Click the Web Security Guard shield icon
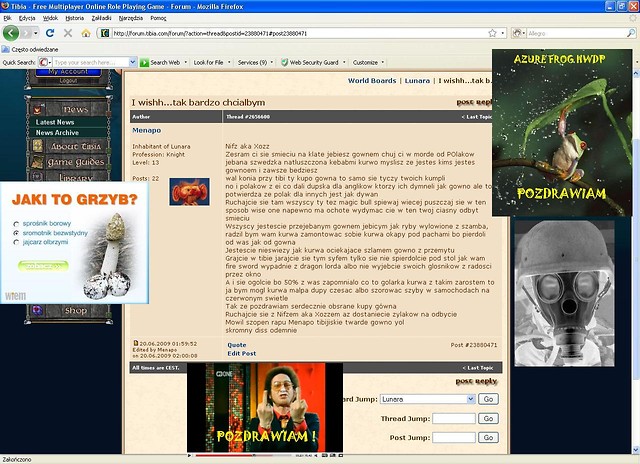640x464 pixels. (284, 62)
